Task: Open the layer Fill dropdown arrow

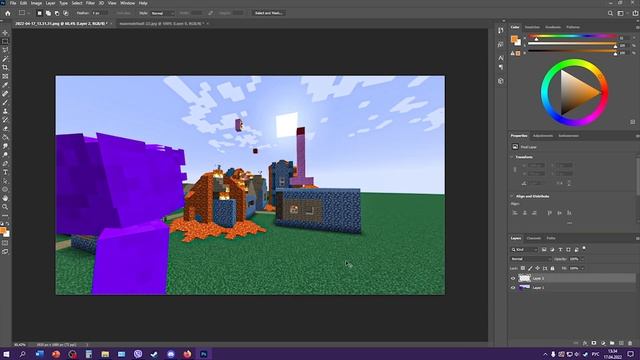Action: 582,268
